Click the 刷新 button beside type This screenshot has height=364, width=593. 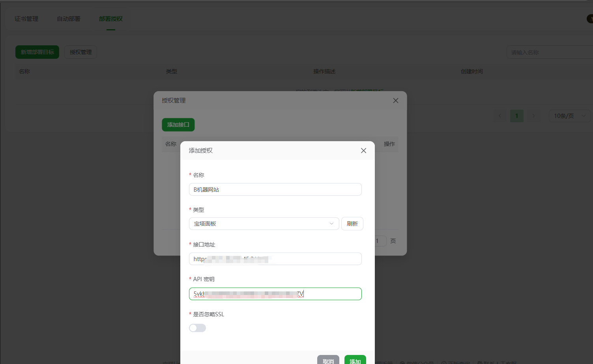pyautogui.click(x=352, y=224)
